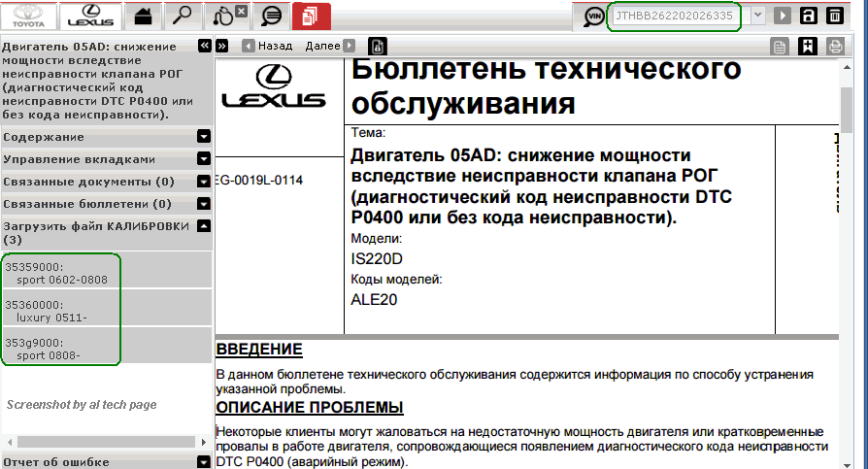This screenshot has width=868, height=469.
Task: Go back with Назад button
Action: click(x=267, y=46)
